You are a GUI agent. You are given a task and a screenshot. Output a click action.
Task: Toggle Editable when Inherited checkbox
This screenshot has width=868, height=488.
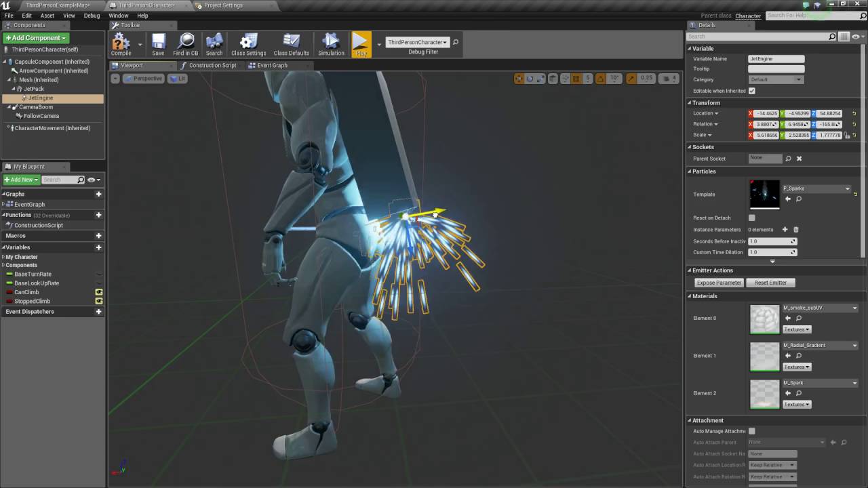751,91
